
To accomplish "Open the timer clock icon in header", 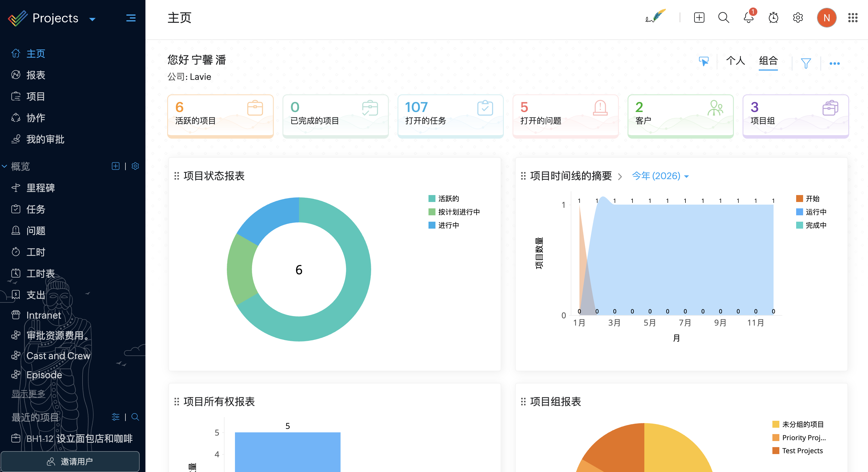I will pos(773,17).
